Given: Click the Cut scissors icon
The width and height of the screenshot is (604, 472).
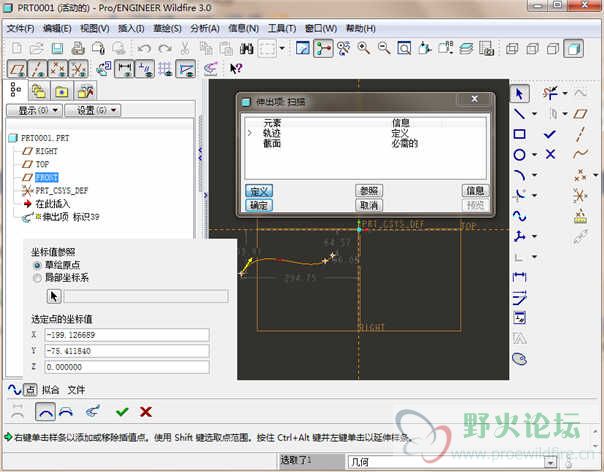Looking at the screenshot, I should [x=185, y=49].
